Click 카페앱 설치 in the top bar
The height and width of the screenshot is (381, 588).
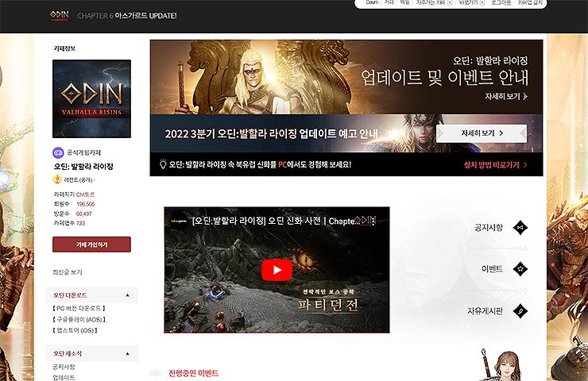pyautogui.click(x=530, y=2)
